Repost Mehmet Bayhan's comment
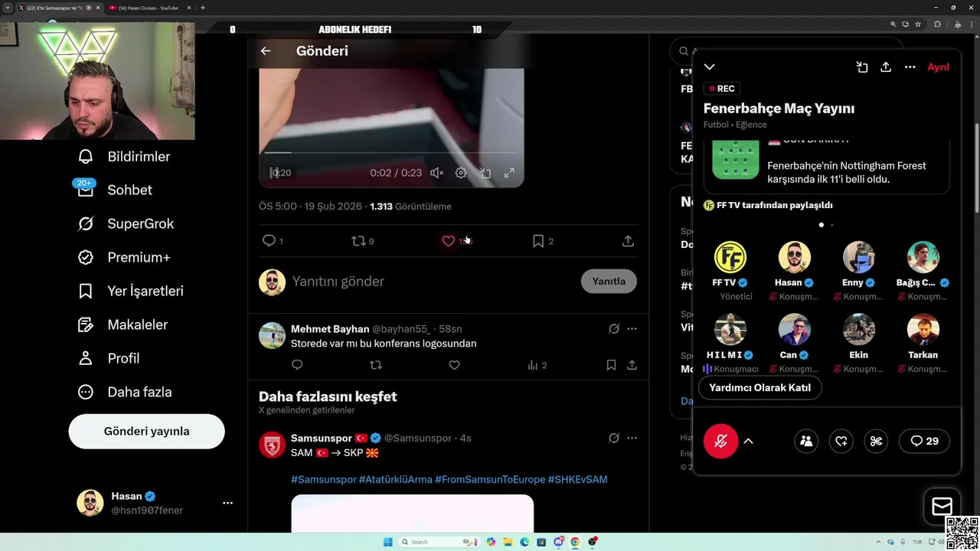Image resolution: width=980 pixels, height=551 pixels. pos(375,365)
